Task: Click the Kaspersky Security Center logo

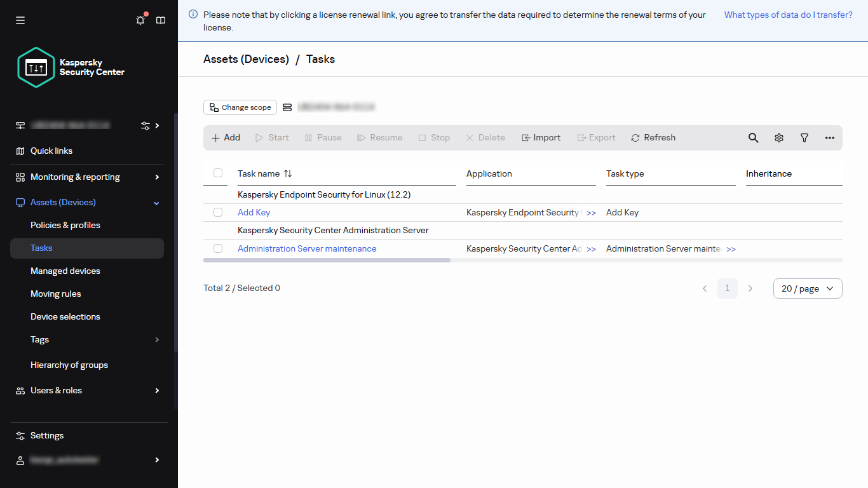Action: click(x=71, y=67)
